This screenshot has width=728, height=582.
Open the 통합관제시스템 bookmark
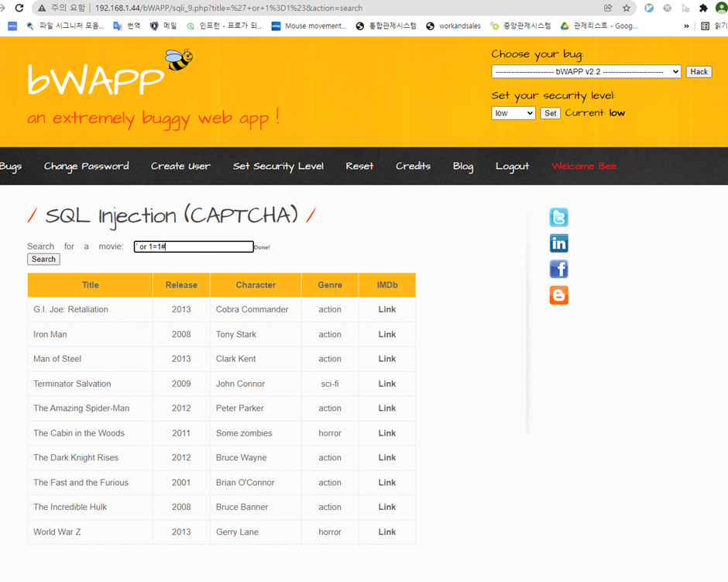coord(386,26)
